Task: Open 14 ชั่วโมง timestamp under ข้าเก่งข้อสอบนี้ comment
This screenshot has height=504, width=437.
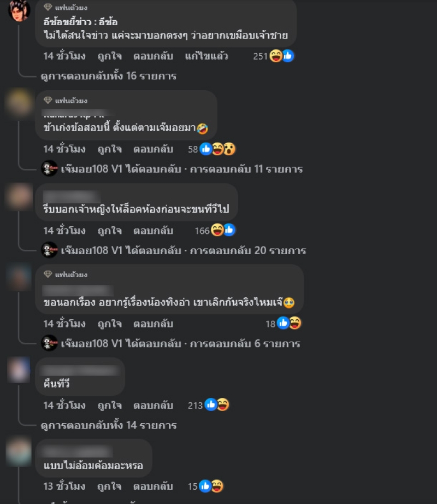Action: click(64, 149)
